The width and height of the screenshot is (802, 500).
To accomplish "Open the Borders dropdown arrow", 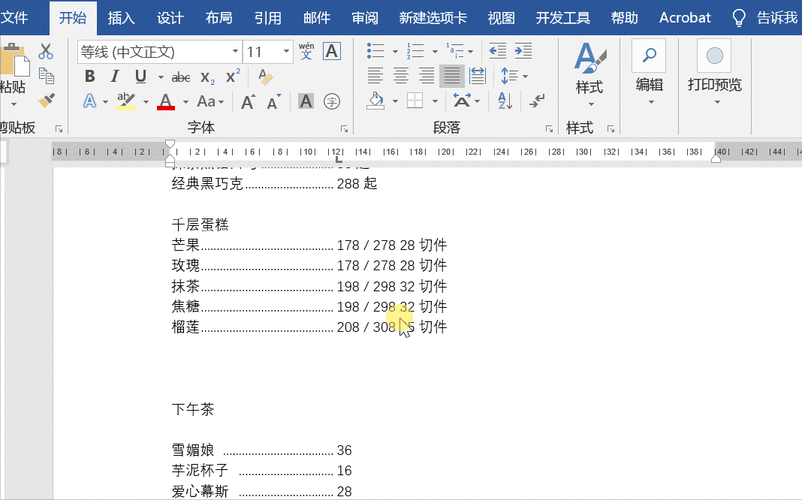I will point(435,101).
